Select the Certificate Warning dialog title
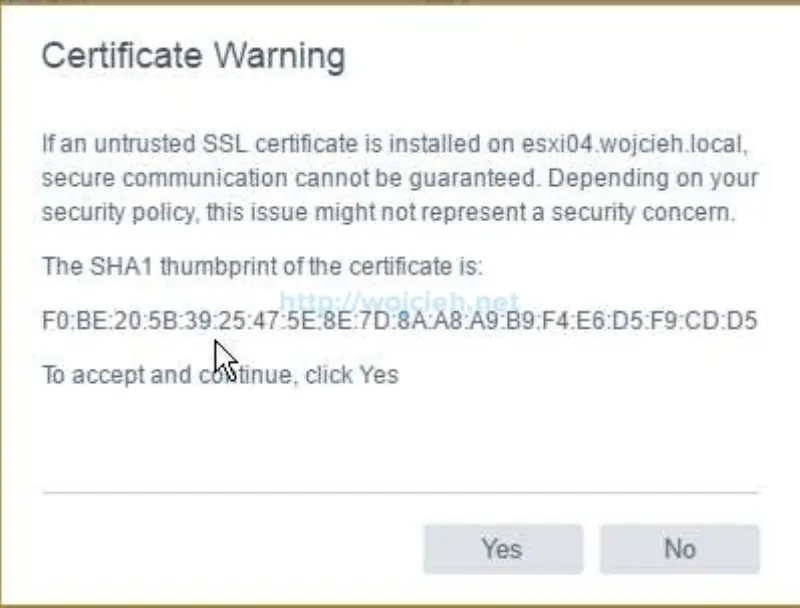Screen dimensions: 800x608 tap(193, 56)
